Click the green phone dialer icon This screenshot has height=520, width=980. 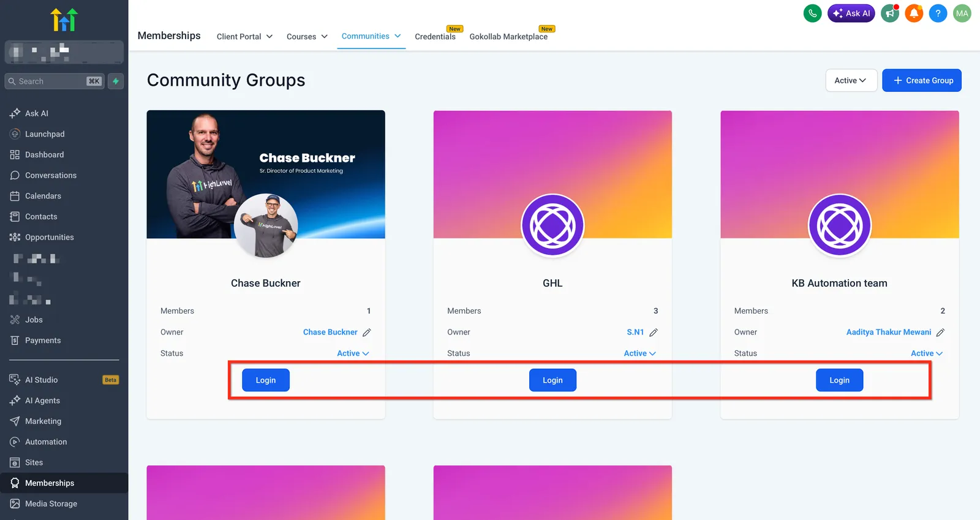click(x=812, y=13)
